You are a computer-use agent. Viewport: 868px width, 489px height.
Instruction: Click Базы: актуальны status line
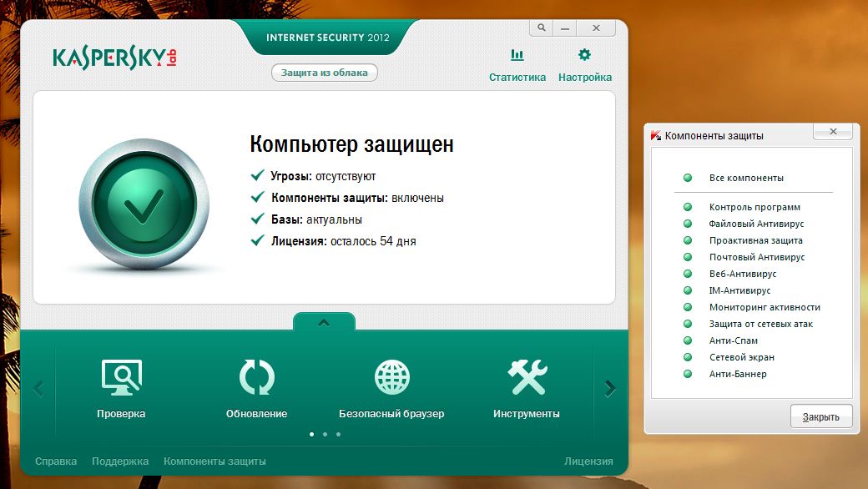[x=306, y=219]
